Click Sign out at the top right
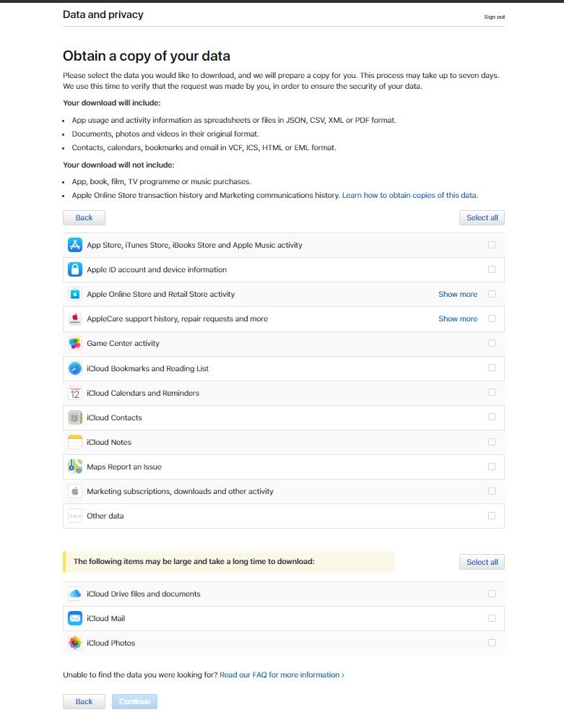Viewport: 564px width, 728px height. (x=494, y=17)
